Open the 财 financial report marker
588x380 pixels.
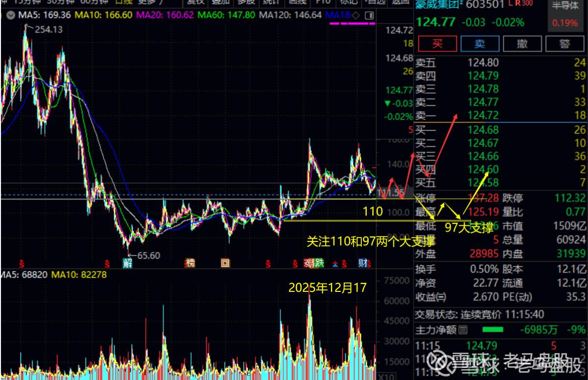coord(363,263)
